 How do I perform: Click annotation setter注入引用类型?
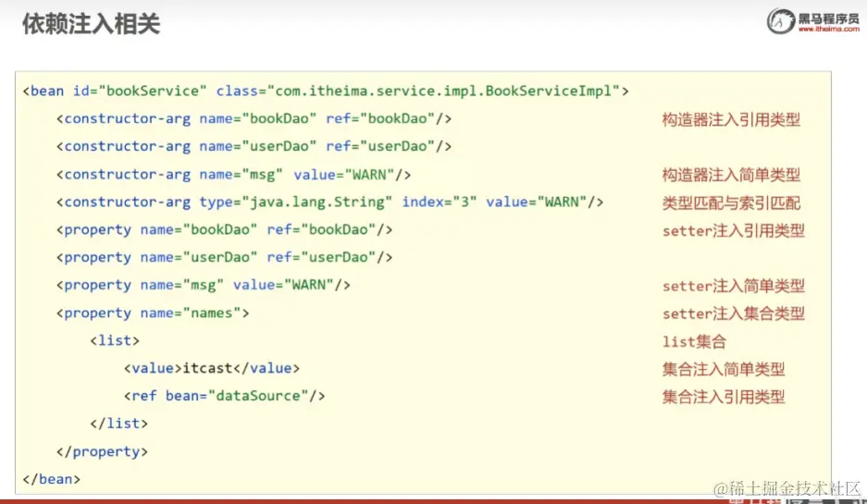coord(733,230)
